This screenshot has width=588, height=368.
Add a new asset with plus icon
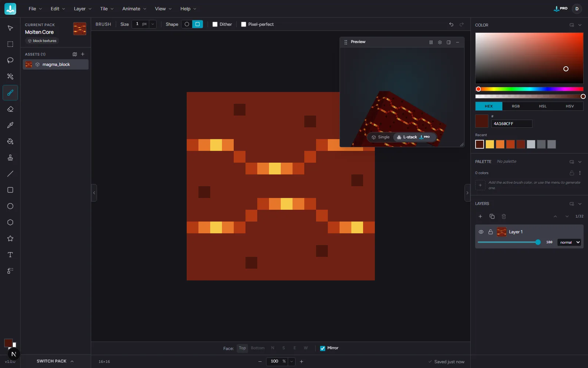[x=83, y=54]
